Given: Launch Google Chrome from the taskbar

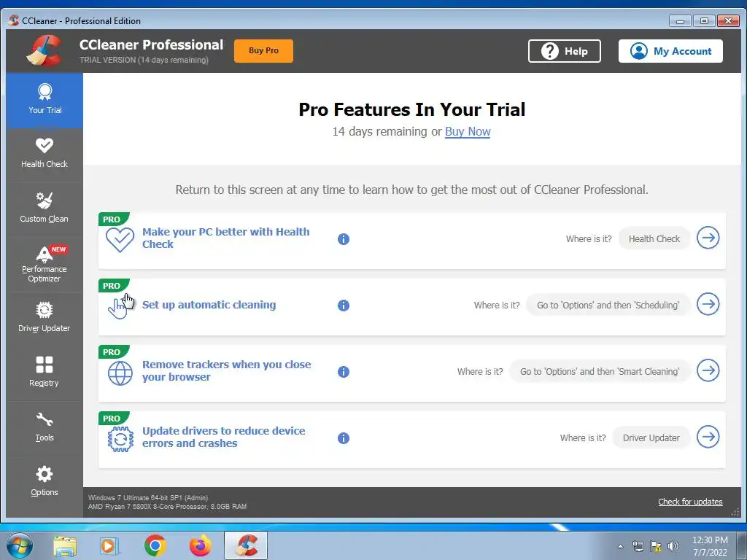Looking at the screenshot, I should (x=155, y=545).
